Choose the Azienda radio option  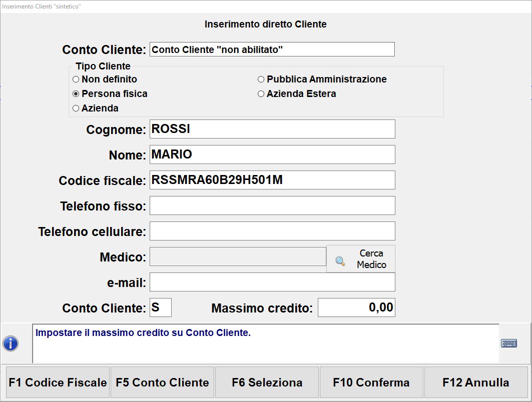[x=76, y=108]
